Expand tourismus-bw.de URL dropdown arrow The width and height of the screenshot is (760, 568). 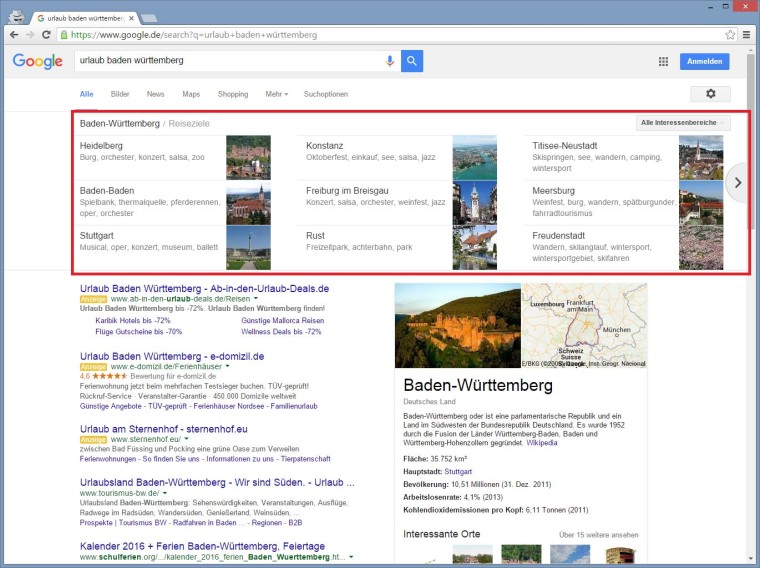[x=165, y=492]
